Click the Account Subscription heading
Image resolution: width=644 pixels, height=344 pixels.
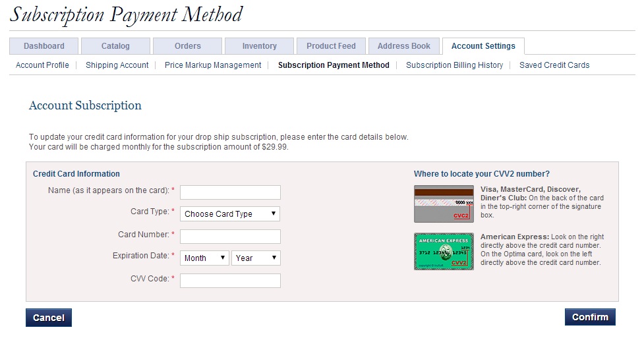point(85,105)
